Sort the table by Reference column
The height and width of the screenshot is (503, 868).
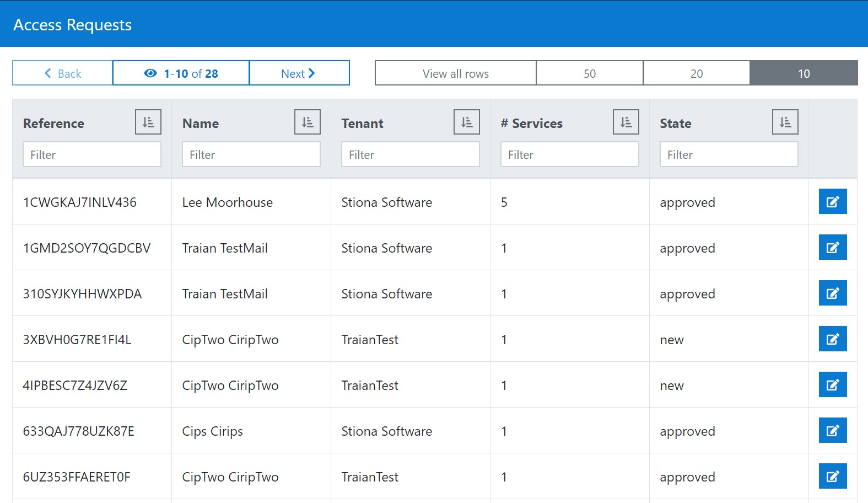click(148, 122)
